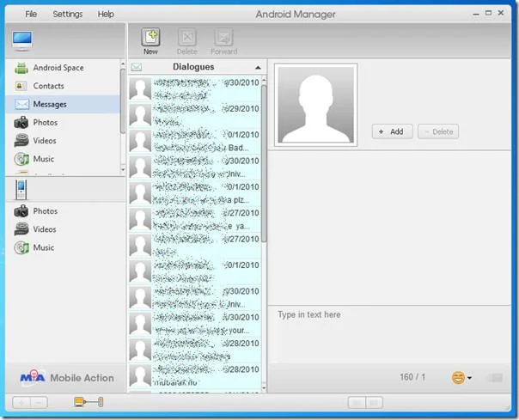
Task: Select the mobile phone device icon
Action: 21,189
